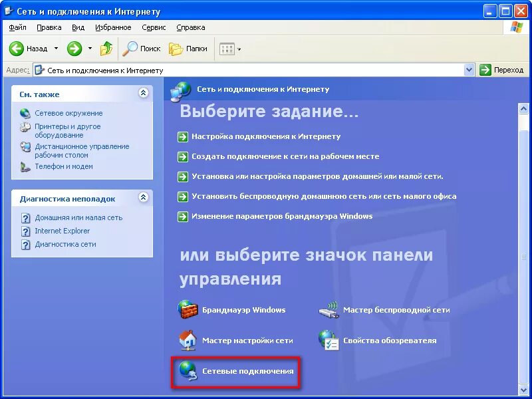Collapse the См. также panel
Image resolution: width=532 pixels, height=399 pixels.
coord(144,92)
